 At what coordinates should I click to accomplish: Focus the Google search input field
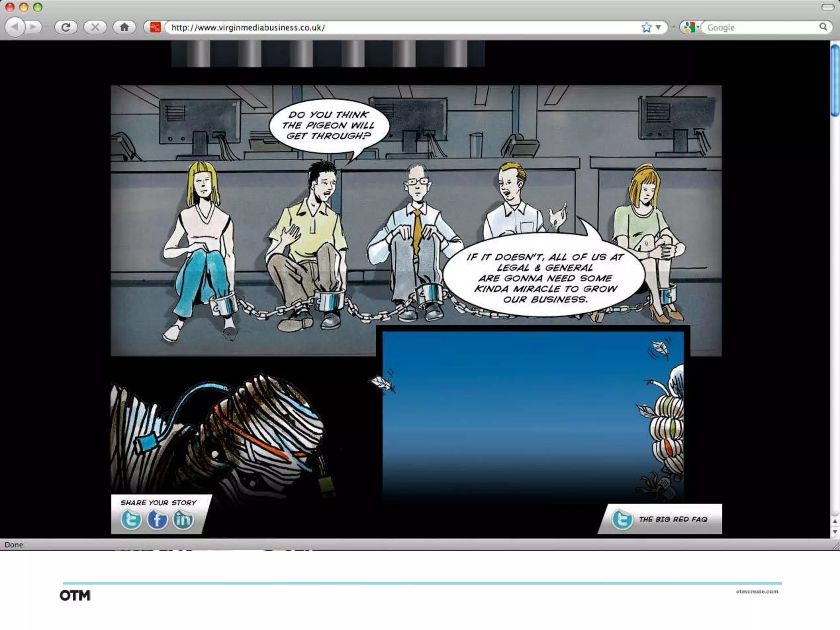(759, 27)
